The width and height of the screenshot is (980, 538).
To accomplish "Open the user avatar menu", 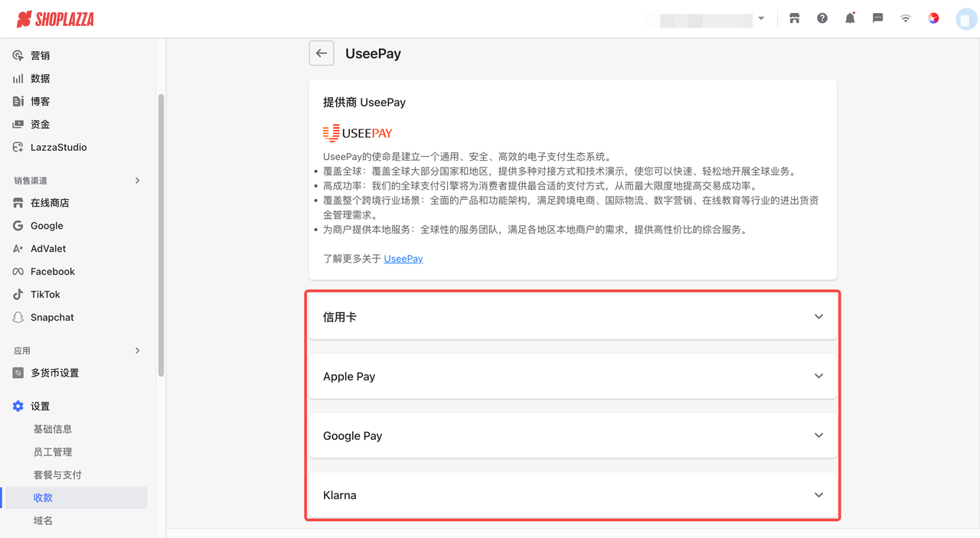I will 966,19.
